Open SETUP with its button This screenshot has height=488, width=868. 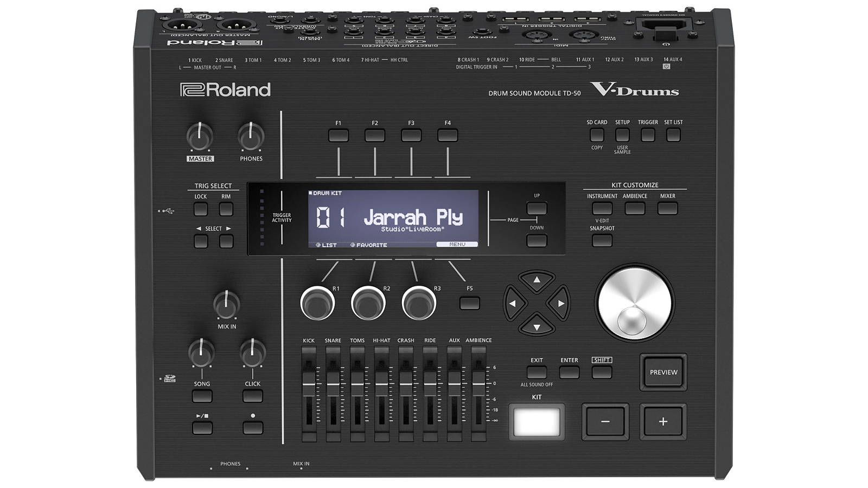click(x=622, y=134)
